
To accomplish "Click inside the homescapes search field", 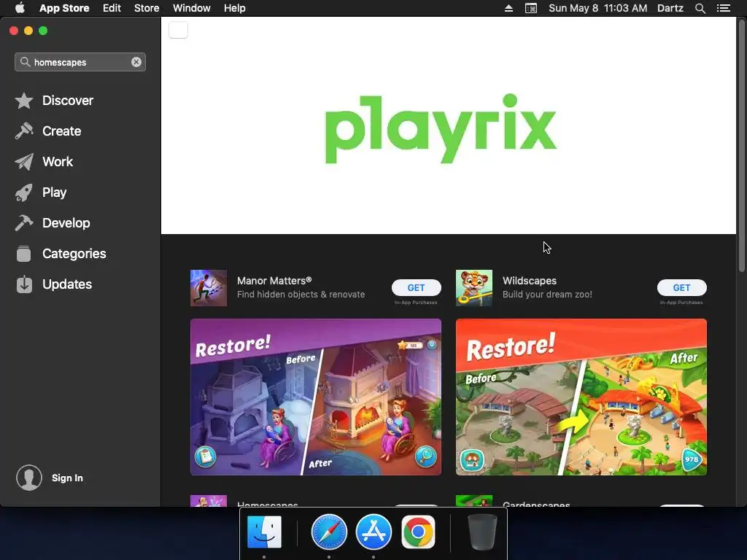I will tap(80, 62).
